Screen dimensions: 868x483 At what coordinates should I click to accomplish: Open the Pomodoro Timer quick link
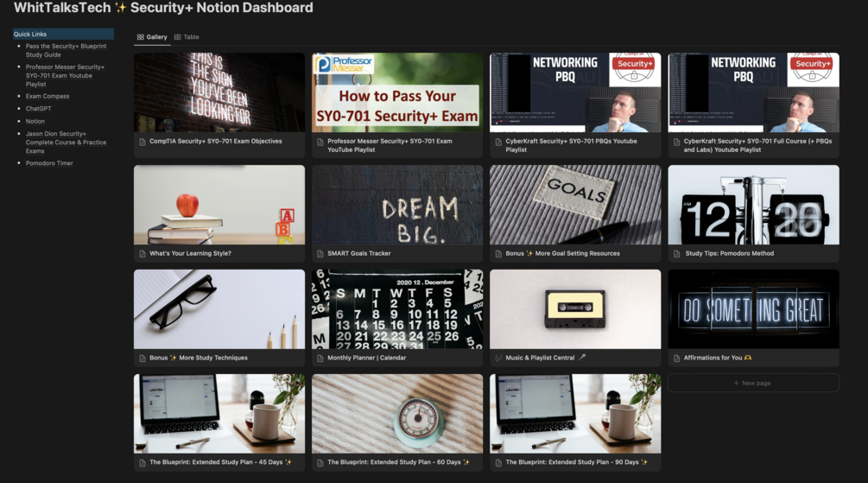49,163
